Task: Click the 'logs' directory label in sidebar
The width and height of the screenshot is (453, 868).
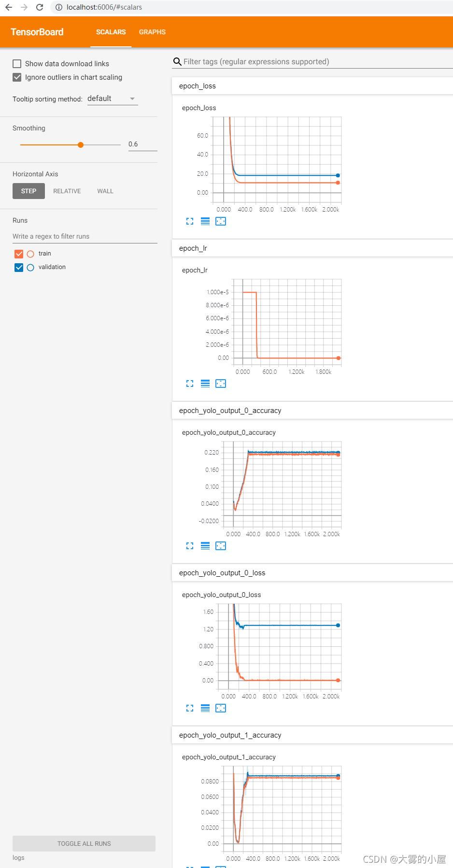Action: point(18,857)
